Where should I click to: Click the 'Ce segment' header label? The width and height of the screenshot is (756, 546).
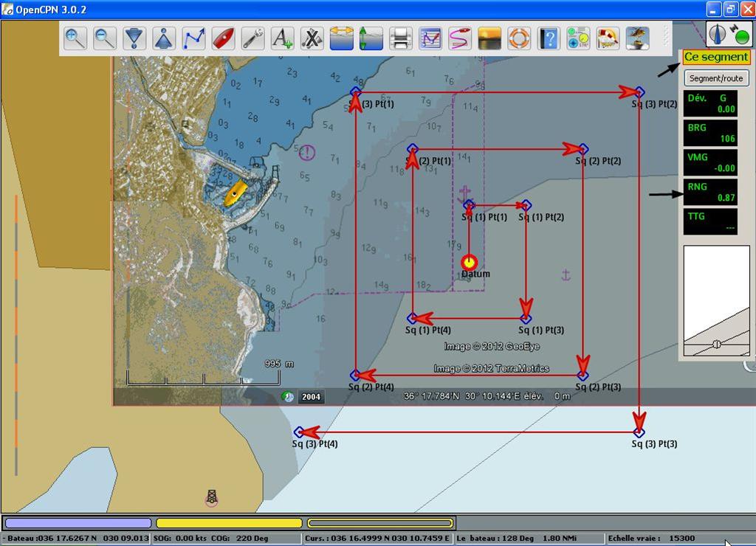(x=716, y=57)
